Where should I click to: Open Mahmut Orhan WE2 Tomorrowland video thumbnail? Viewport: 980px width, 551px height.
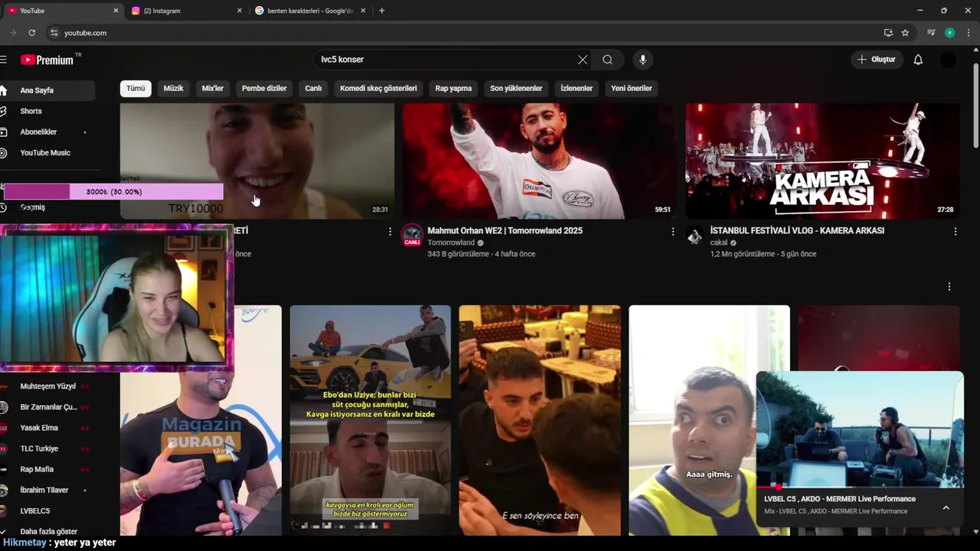coord(540,161)
